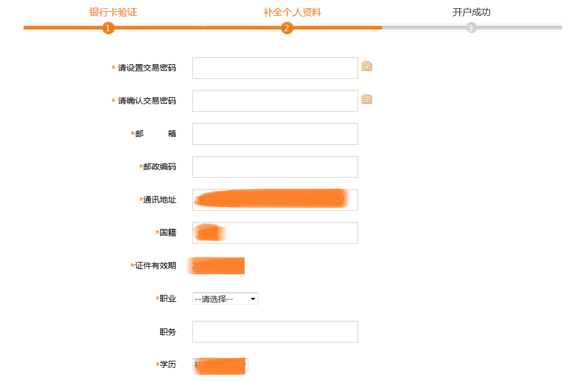Click the step 2 circle marker

click(x=287, y=28)
